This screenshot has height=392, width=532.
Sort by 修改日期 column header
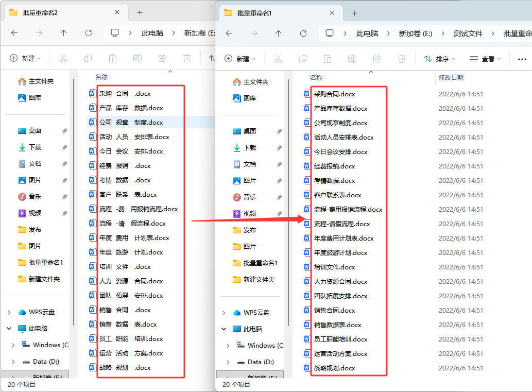point(451,78)
